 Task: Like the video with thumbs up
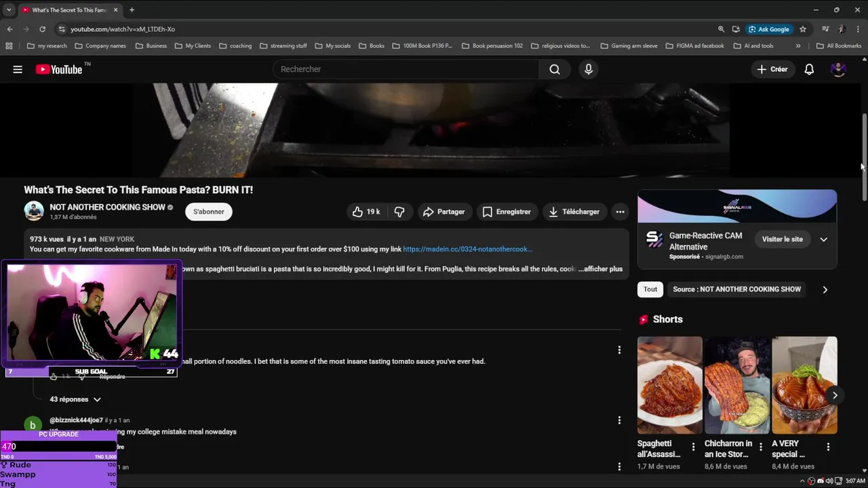pyautogui.click(x=366, y=211)
